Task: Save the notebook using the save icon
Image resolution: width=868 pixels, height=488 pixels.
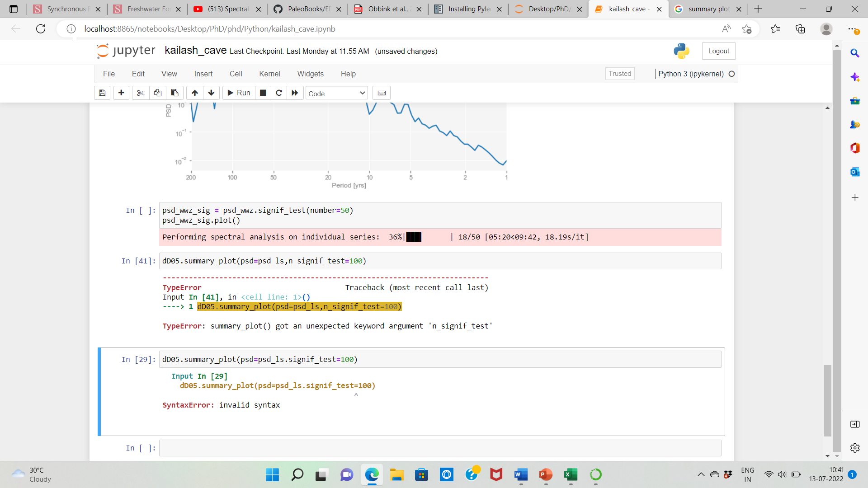Action: [x=102, y=93]
